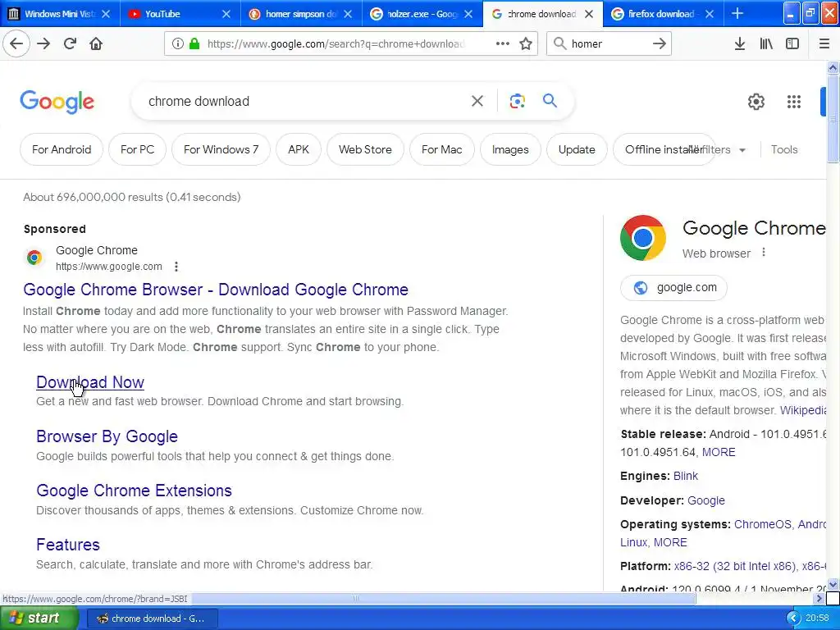Image resolution: width=840 pixels, height=630 pixels.
Task: Switch to the firefox download tab
Action: [x=662, y=14]
